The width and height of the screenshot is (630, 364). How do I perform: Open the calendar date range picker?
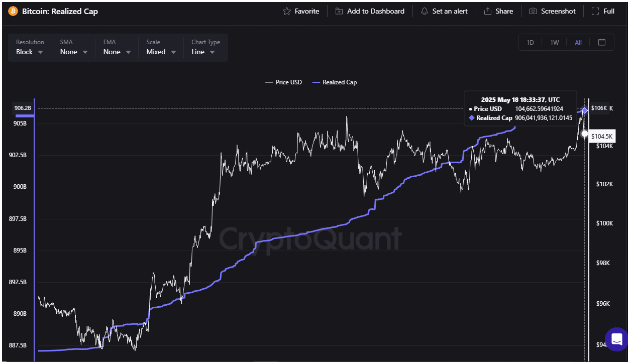[602, 42]
